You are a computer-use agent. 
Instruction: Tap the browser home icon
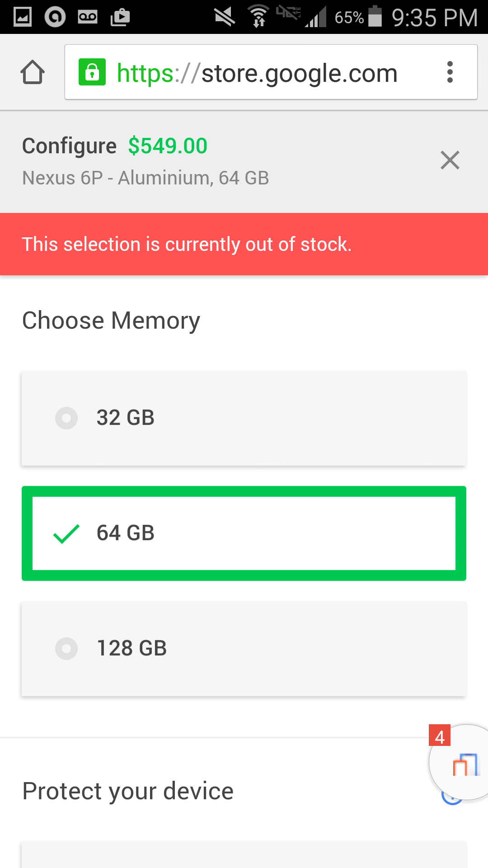(x=33, y=72)
